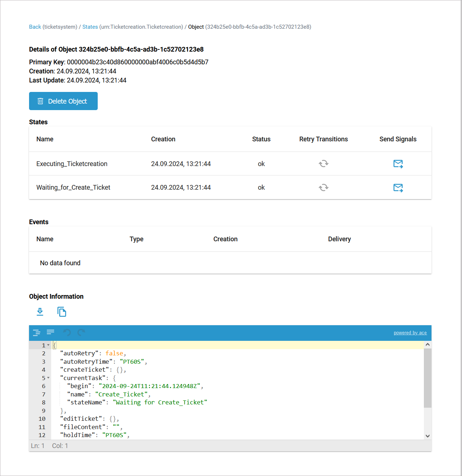This screenshot has width=462, height=476.
Task: Go Back to the ticketsystem page
Action: (35, 27)
